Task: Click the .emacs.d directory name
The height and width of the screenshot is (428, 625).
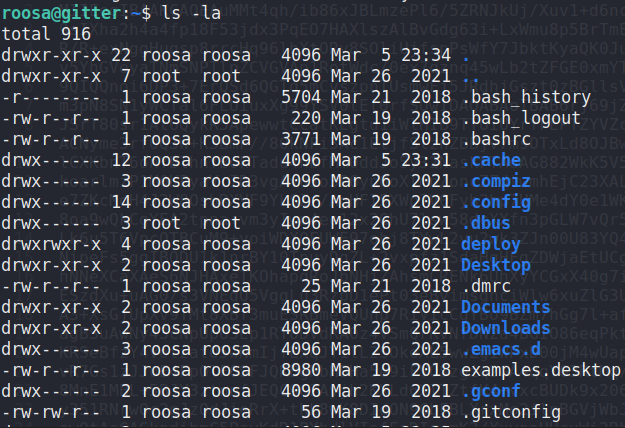Action: pos(500,349)
